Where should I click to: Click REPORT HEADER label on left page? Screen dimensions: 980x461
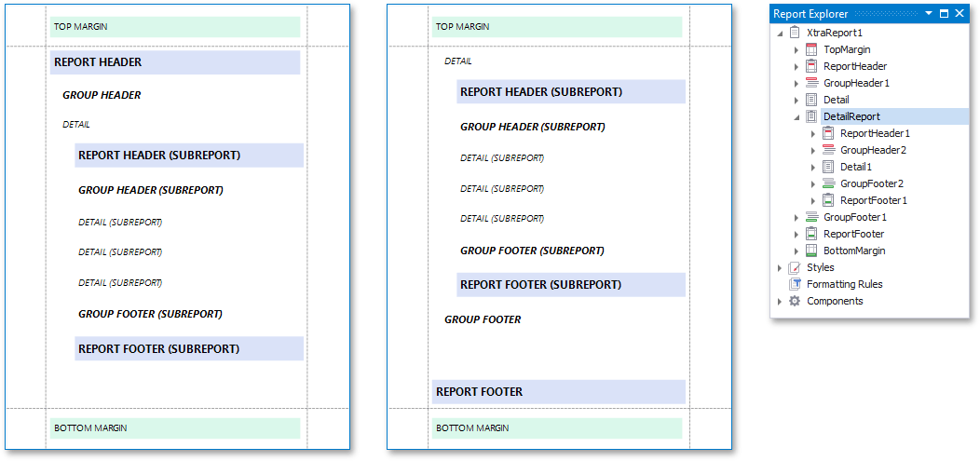(98, 62)
